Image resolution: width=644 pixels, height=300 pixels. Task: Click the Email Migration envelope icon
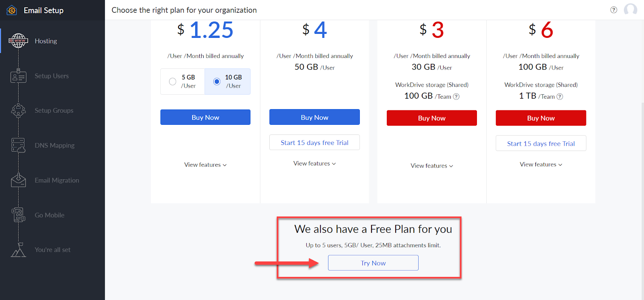click(19, 180)
